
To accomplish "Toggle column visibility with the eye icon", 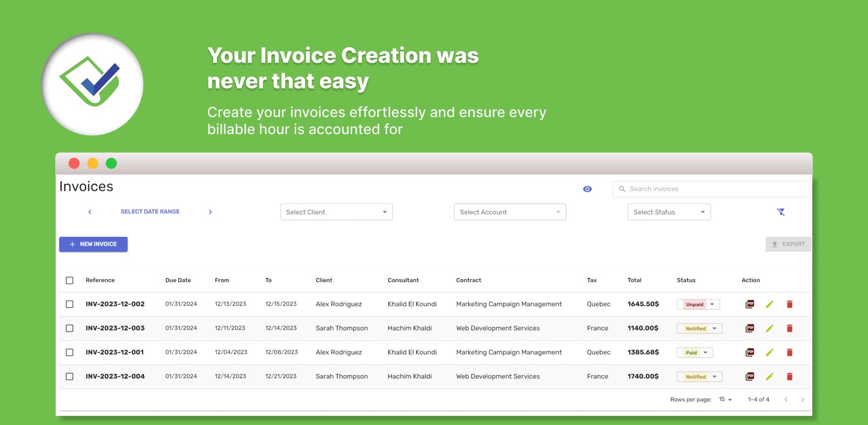I will (587, 189).
